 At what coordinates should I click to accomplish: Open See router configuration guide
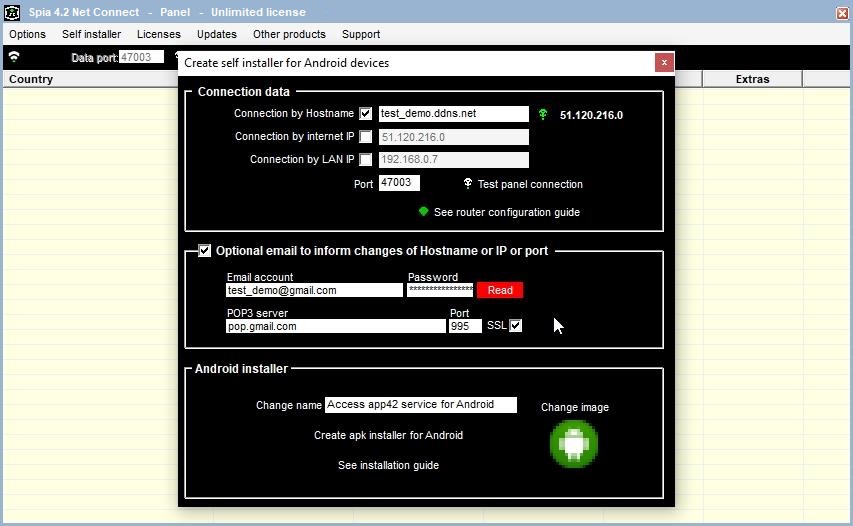507,212
